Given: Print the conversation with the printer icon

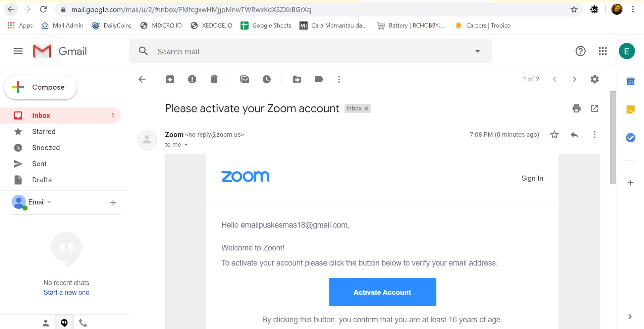Looking at the screenshot, I should (x=577, y=108).
